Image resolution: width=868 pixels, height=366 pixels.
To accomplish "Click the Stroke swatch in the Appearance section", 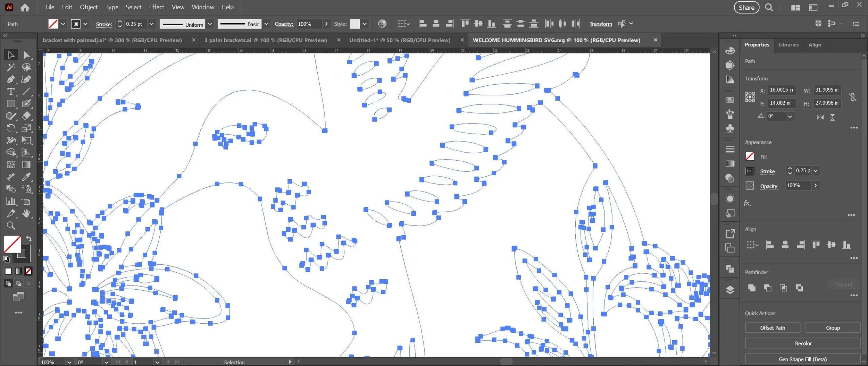I will point(750,171).
